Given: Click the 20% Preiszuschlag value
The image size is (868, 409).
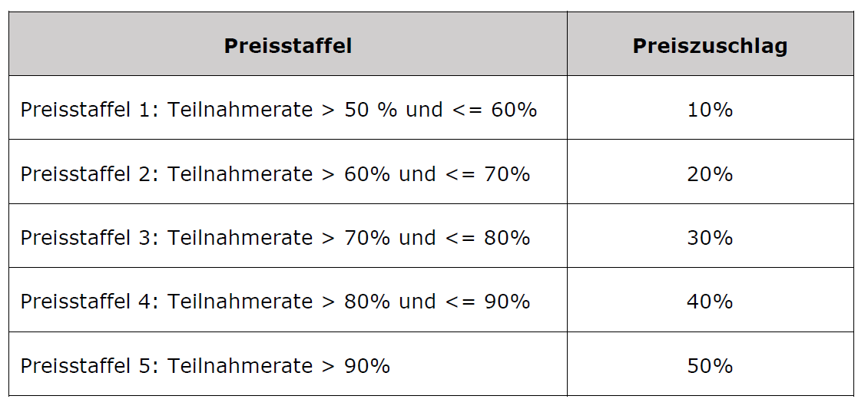Looking at the screenshot, I should point(710,174).
